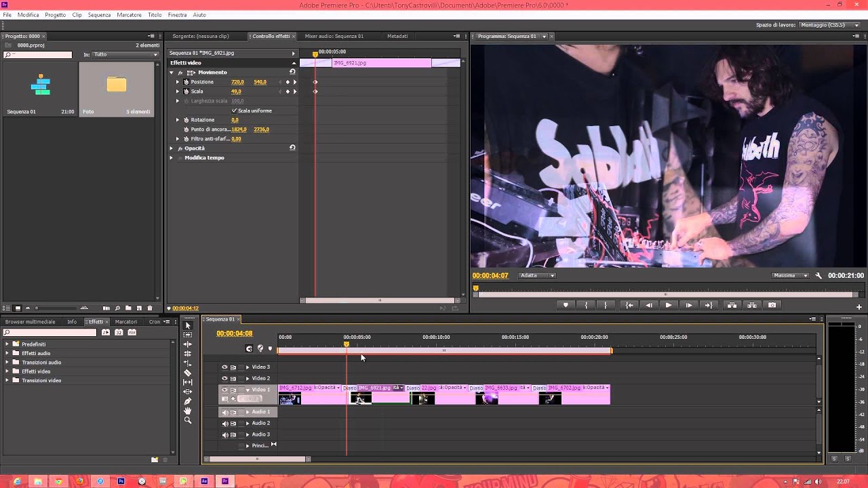Expand the Modifica tempo section
The width and height of the screenshot is (868, 488).
pyautogui.click(x=172, y=158)
